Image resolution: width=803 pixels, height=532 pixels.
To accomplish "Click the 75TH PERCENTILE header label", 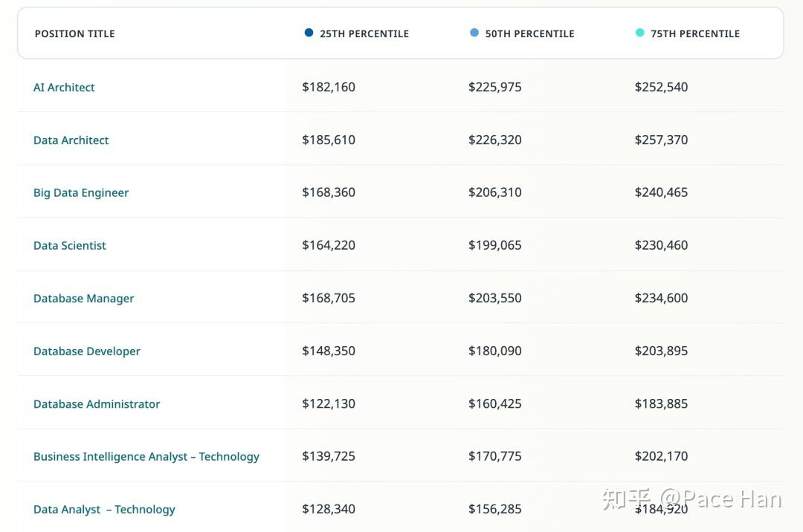I will click(695, 33).
